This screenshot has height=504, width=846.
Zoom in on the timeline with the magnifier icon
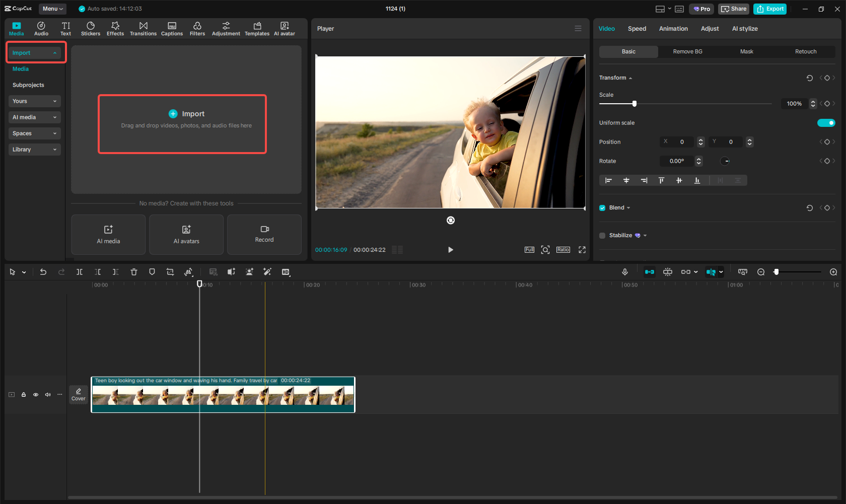point(833,272)
